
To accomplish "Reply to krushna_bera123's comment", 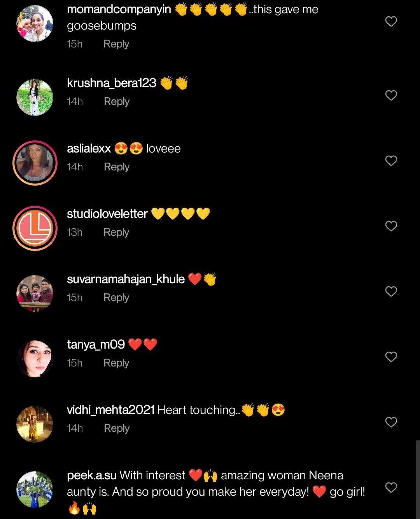I will tap(116, 102).
